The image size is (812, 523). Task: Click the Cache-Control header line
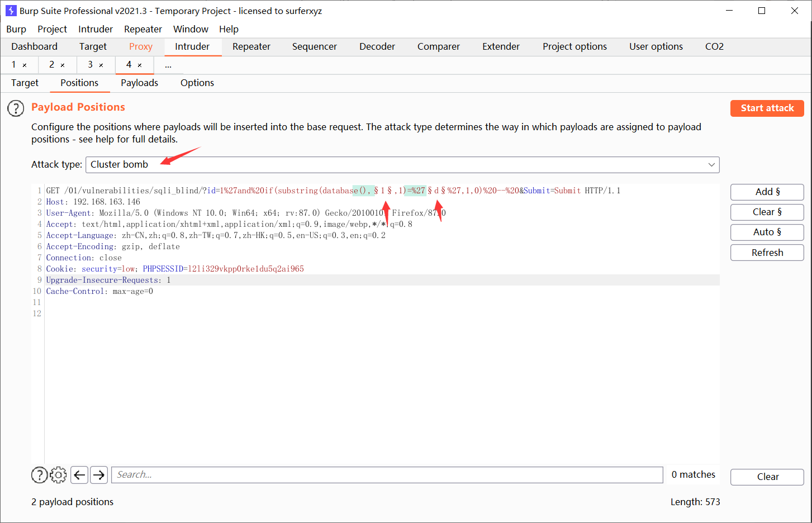(99, 291)
